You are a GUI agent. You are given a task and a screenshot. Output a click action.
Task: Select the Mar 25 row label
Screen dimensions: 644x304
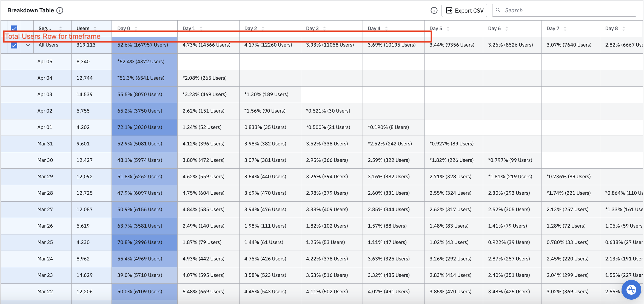45,242
